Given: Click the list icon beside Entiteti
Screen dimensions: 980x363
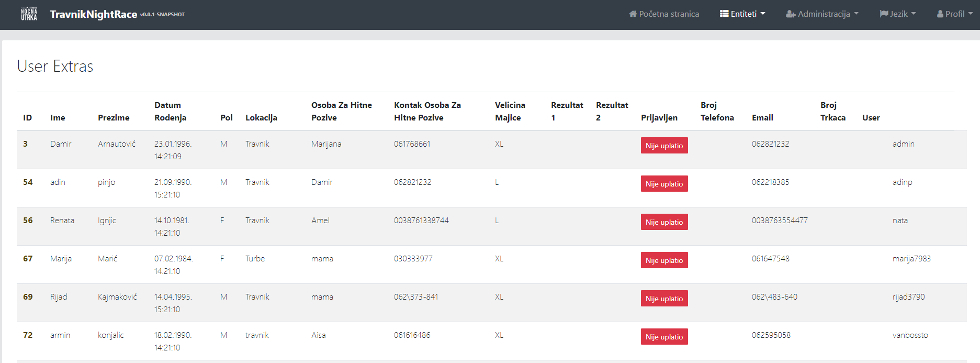Looking at the screenshot, I should point(724,14).
